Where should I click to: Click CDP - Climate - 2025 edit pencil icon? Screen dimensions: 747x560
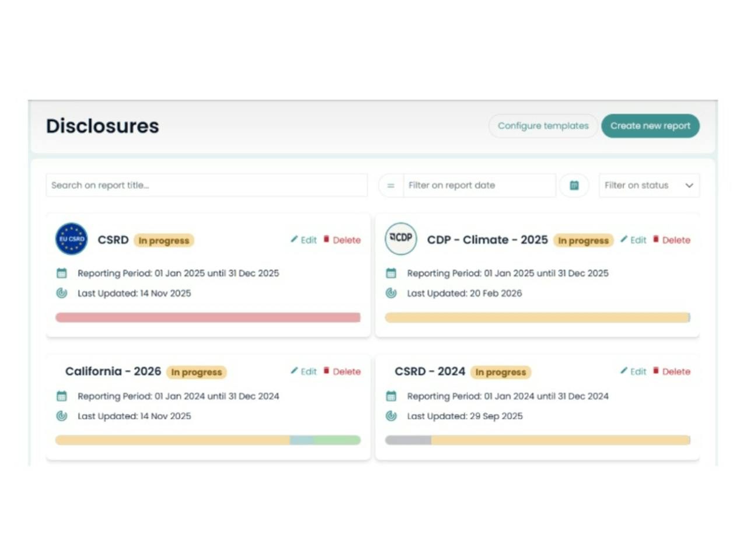[624, 239]
